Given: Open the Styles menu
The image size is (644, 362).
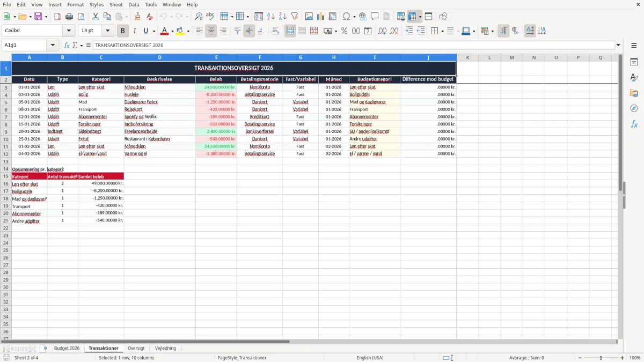Looking at the screenshot, I should point(97,4).
